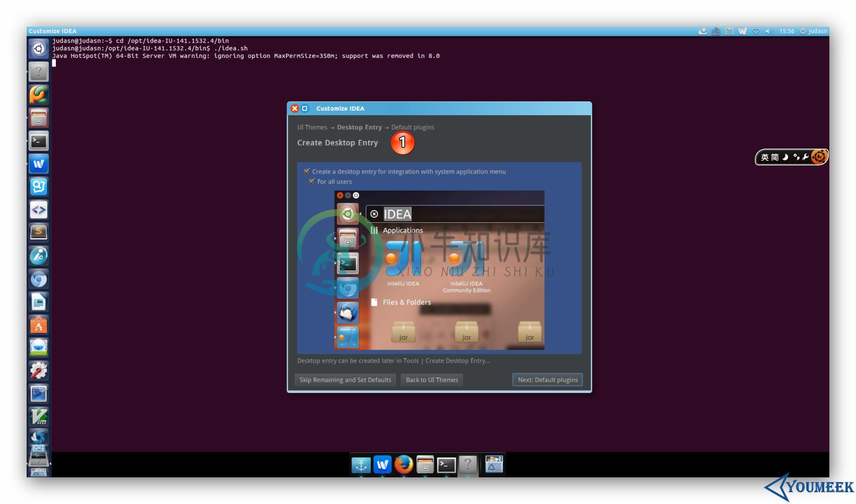
Task: Launch PyCharm from the launcher
Action: (38, 95)
